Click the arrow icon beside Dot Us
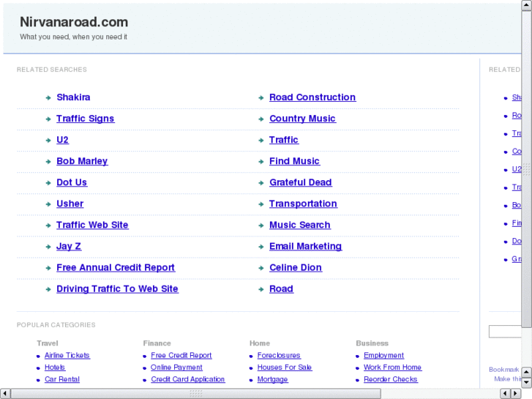The image size is (532, 399). click(48, 183)
